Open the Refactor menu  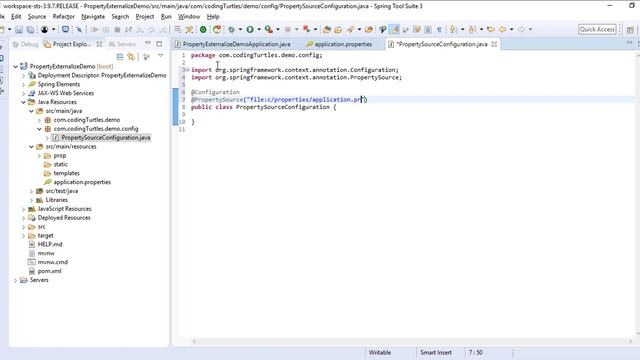64,17
